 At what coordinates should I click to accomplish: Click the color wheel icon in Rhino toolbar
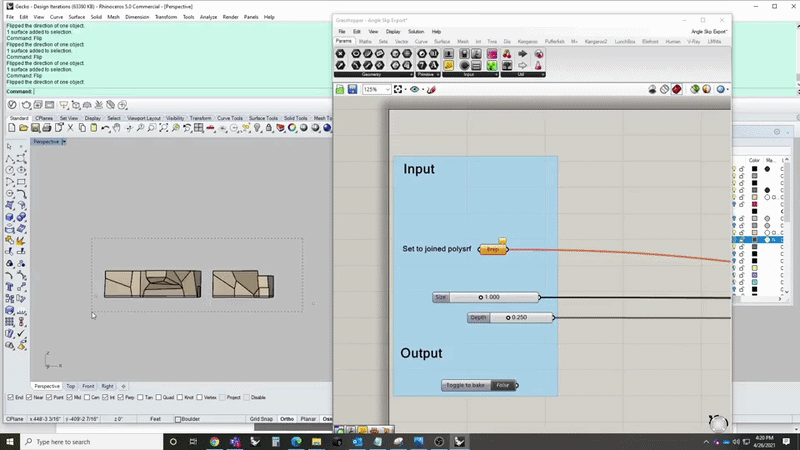pyautogui.click(x=292, y=128)
